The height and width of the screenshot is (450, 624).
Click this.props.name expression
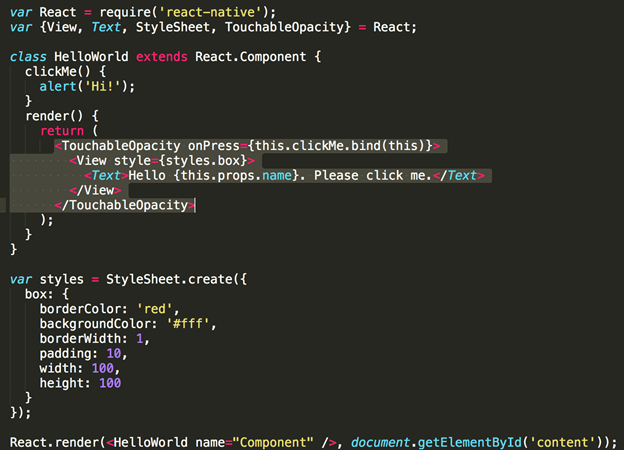(236, 175)
